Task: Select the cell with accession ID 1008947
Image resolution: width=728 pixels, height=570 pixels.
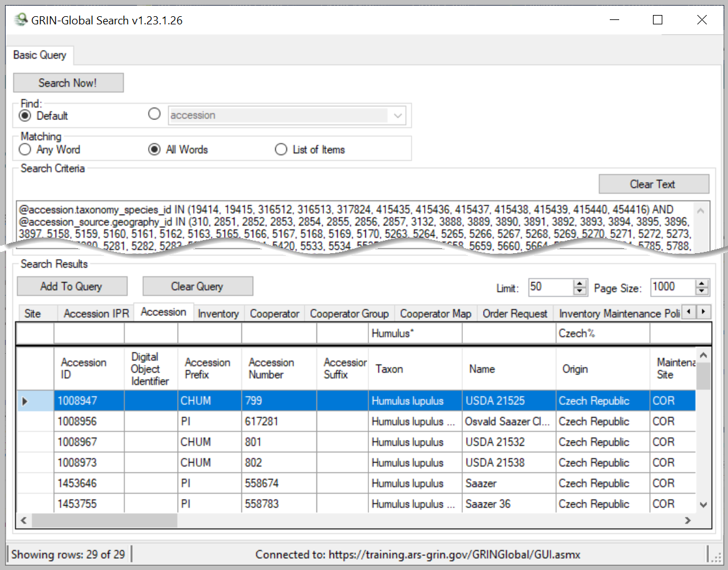Action: 89,401
